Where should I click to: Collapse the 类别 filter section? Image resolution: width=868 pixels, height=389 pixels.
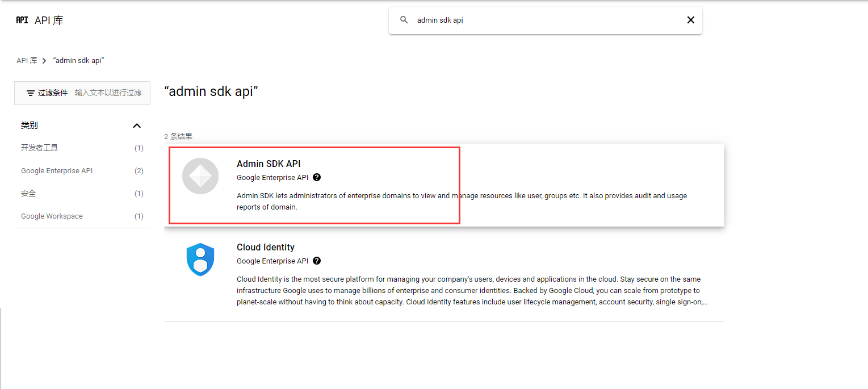coord(136,125)
